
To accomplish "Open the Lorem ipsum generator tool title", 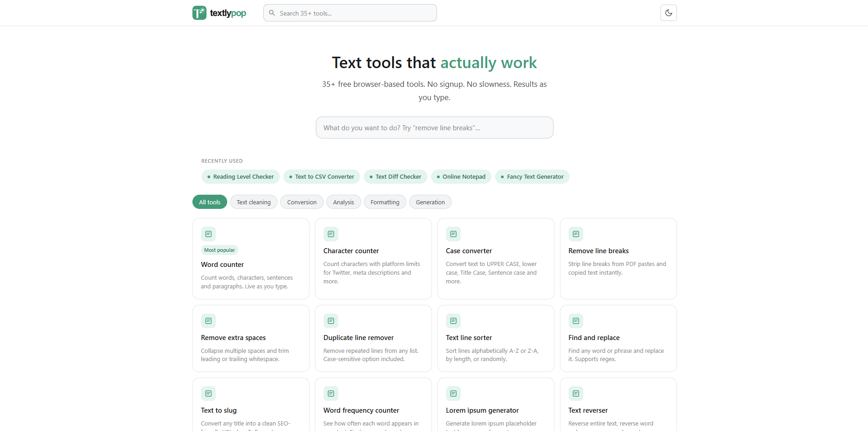I will [x=482, y=410].
